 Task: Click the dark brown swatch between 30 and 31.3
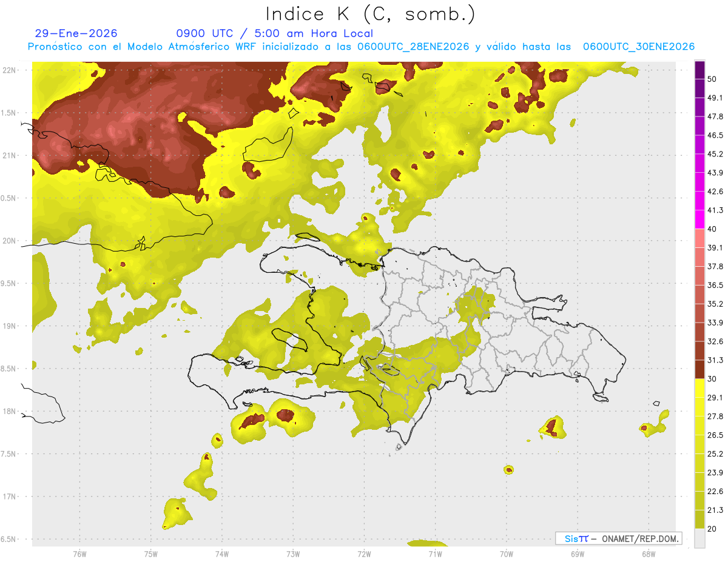click(699, 370)
